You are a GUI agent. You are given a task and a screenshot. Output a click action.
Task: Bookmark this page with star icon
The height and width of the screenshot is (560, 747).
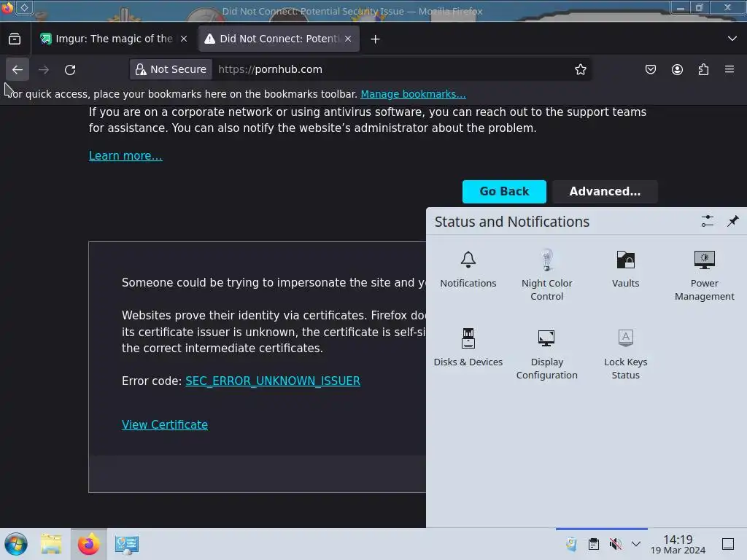[x=580, y=69]
